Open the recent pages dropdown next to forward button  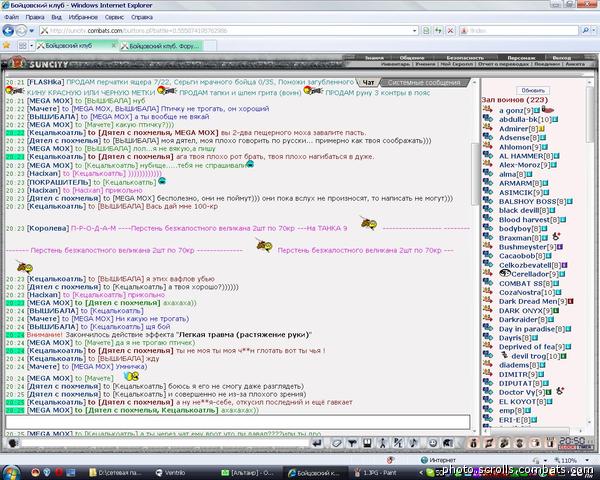(31, 31)
